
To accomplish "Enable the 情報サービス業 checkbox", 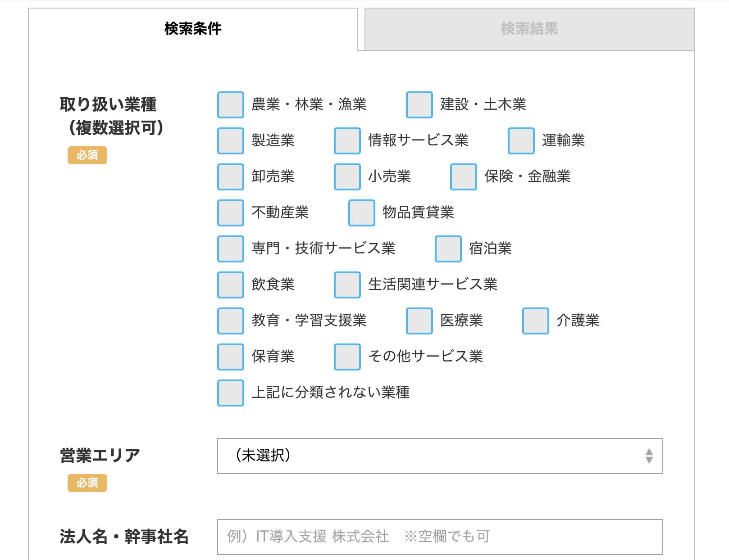I will tap(347, 141).
